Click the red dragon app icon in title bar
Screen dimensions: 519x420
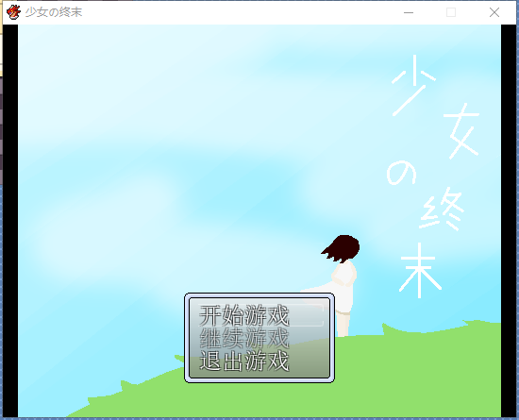(x=13, y=12)
